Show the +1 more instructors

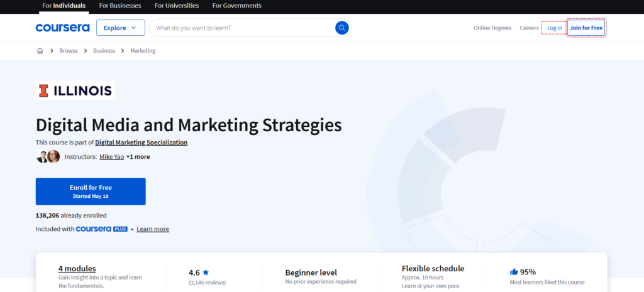point(138,156)
